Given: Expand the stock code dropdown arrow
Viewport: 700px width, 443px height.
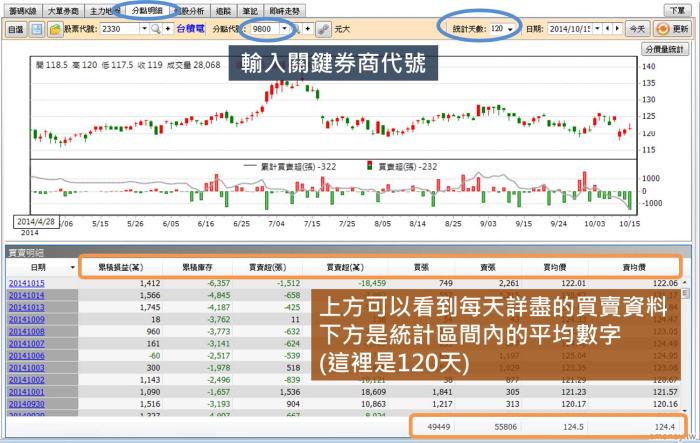Looking at the screenshot, I should point(144,29).
